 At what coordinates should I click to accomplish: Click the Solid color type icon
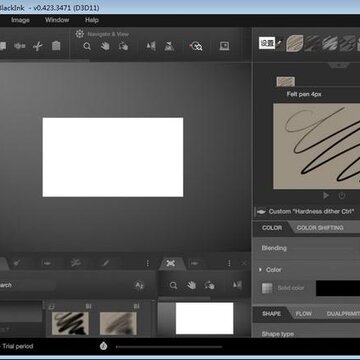pyautogui.click(x=267, y=288)
